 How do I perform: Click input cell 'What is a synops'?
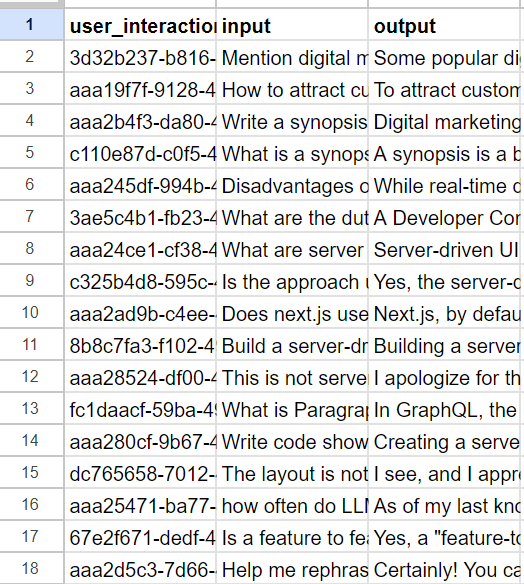pyautogui.click(x=292, y=153)
